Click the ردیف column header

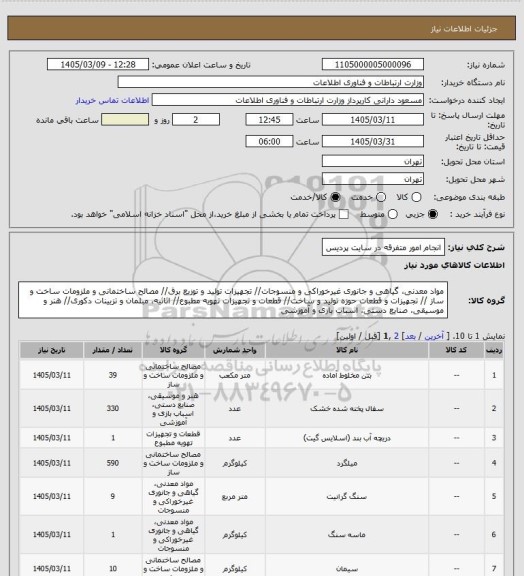[x=494, y=350]
